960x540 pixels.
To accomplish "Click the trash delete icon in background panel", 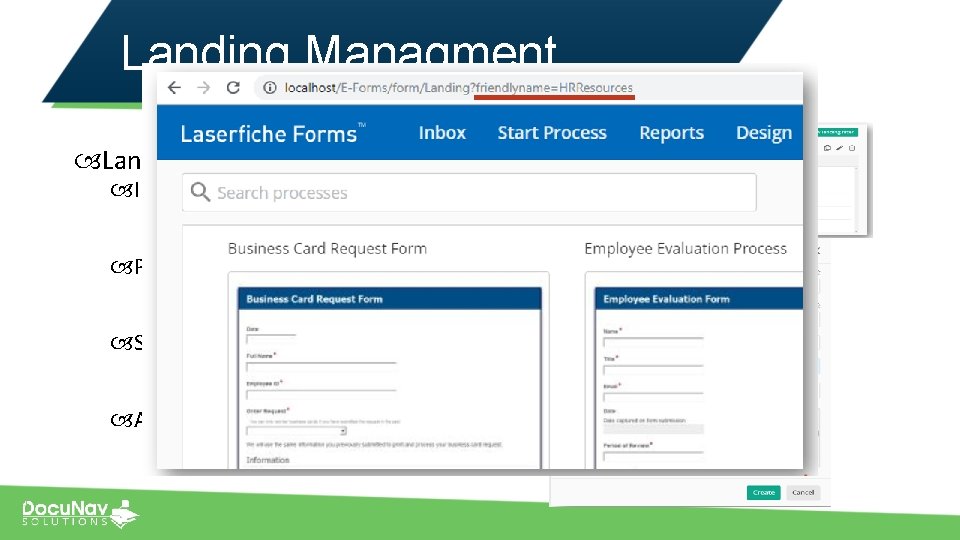I will [852, 148].
